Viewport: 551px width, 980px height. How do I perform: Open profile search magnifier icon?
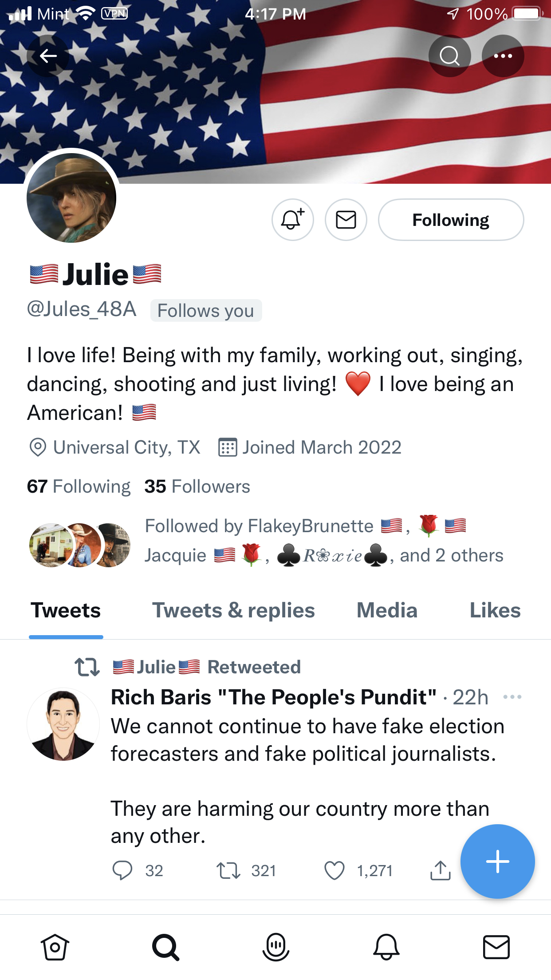[449, 56]
